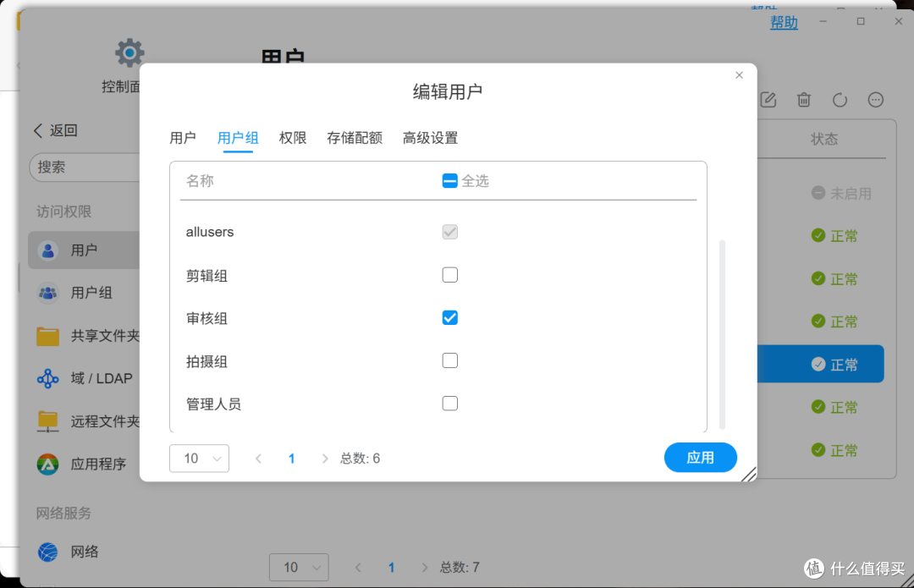Go to the user list's next page
Viewport: 914px width, 588px height.
(x=424, y=568)
